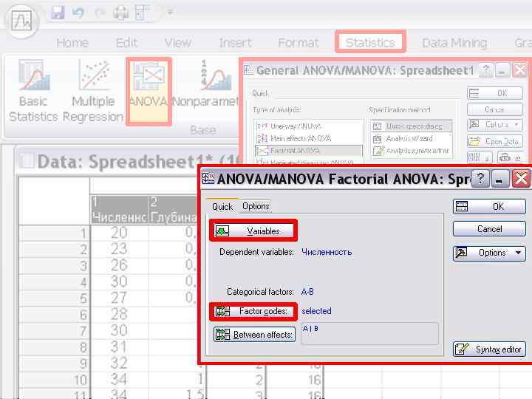
Task: Click Open Data in General ANOVA dialog
Action: pyautogui.click(x=494, y=141)
